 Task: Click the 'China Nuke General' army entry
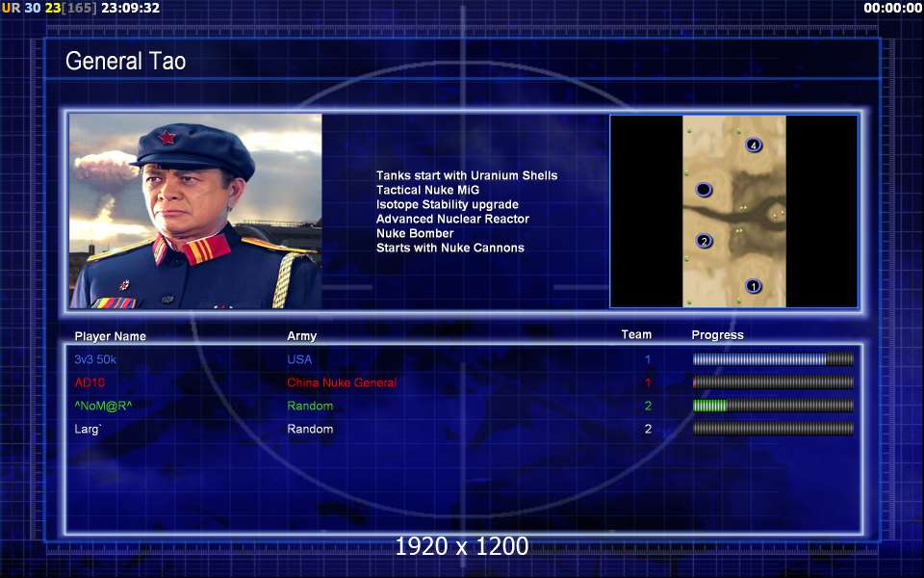coord(342,382)
